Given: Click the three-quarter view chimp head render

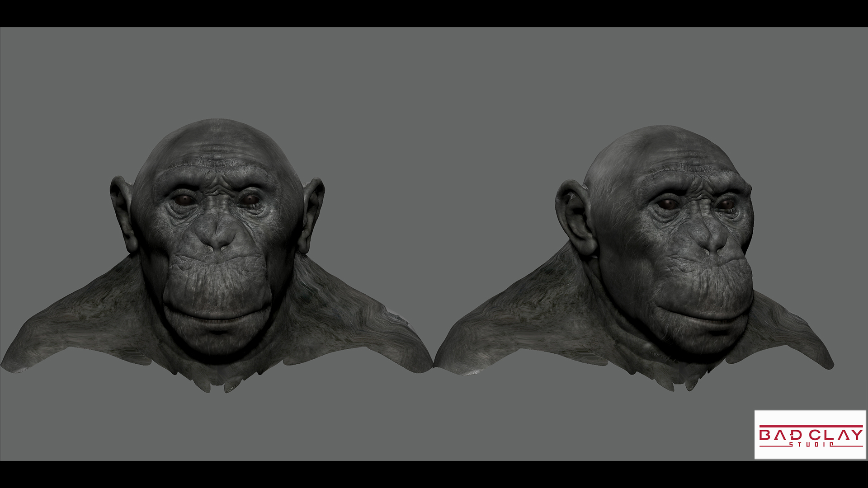Looking at the screenshot, I should coord(634,258).
